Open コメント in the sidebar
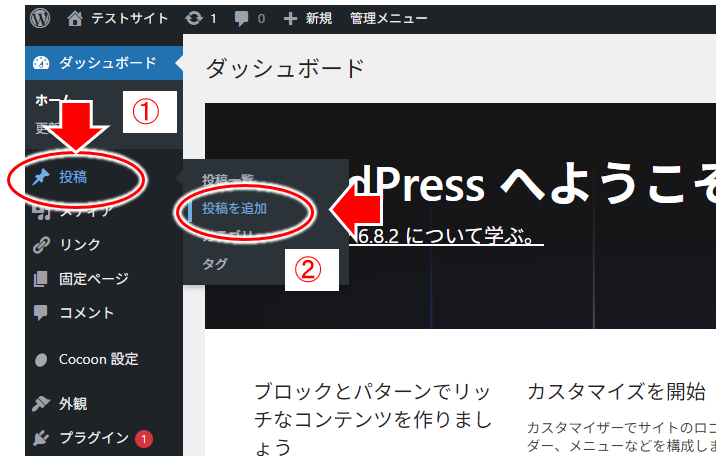Viewport: 716px width, 456px height. [87, 313]
